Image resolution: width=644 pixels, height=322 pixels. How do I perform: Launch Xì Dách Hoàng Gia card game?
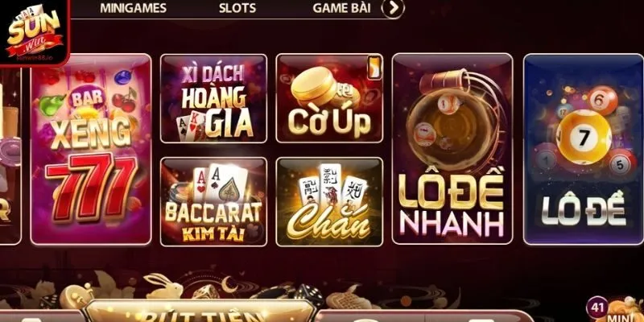[x=213, y=98]
